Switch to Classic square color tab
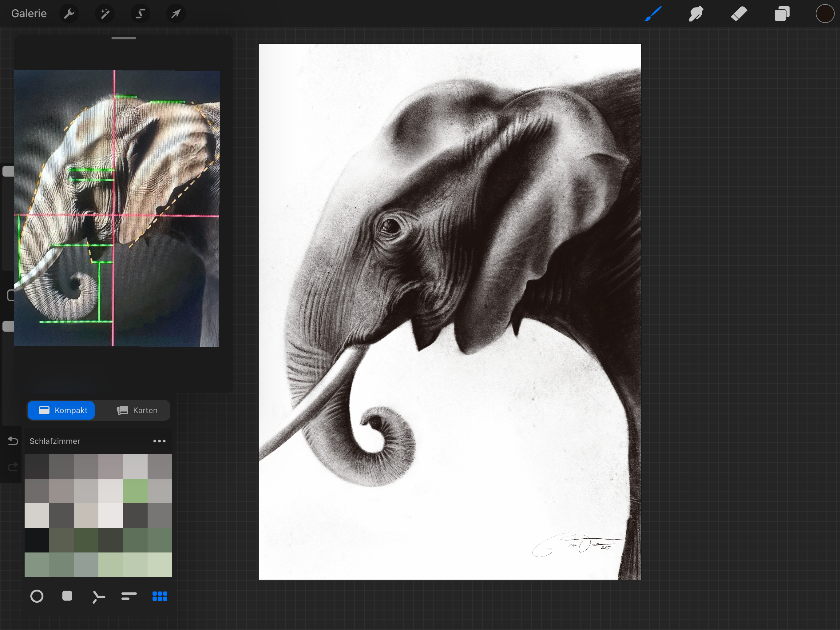840x630 pixels. [67, 596]
